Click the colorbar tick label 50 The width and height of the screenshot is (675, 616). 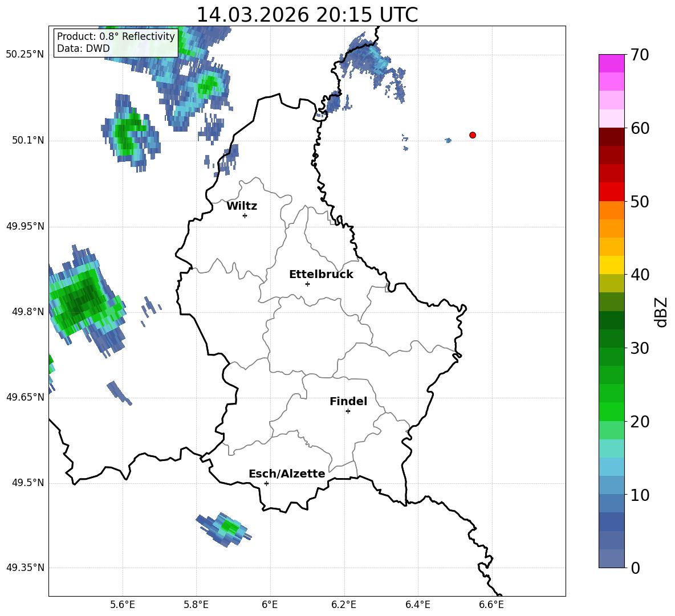(639, 201)
